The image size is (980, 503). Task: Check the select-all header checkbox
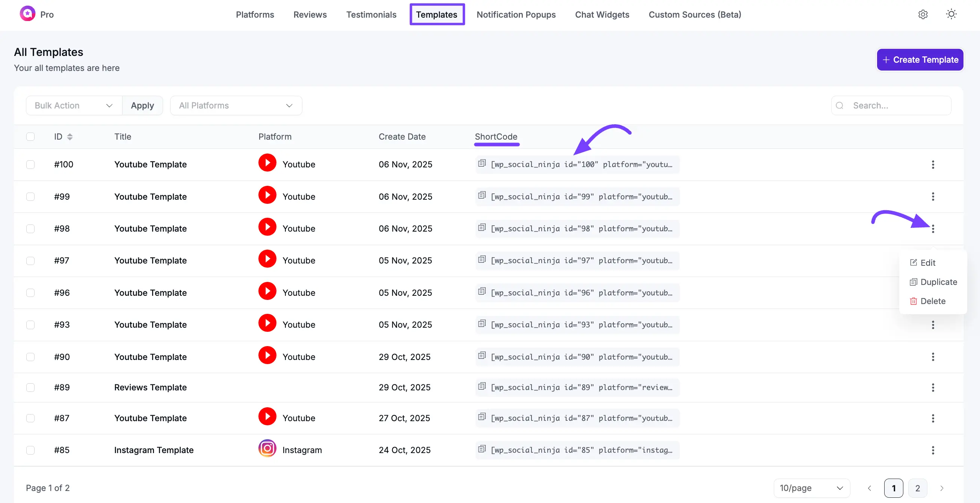tap(30, 137)
